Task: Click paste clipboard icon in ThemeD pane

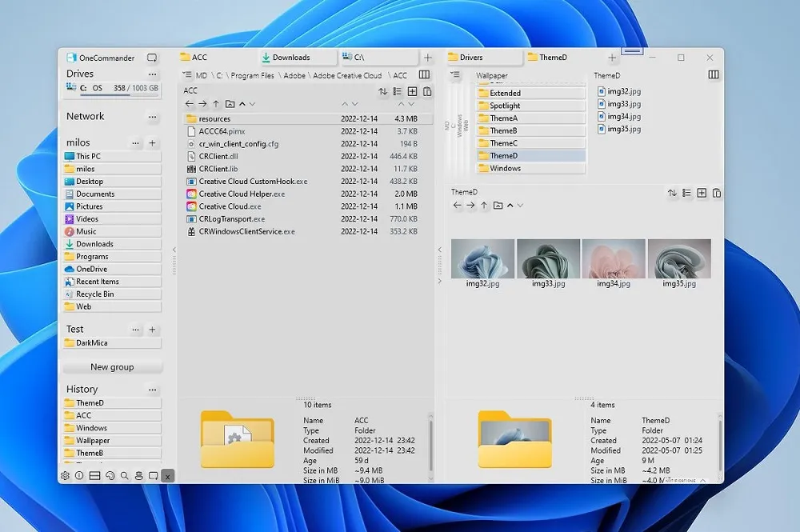Action: [717, 193]
